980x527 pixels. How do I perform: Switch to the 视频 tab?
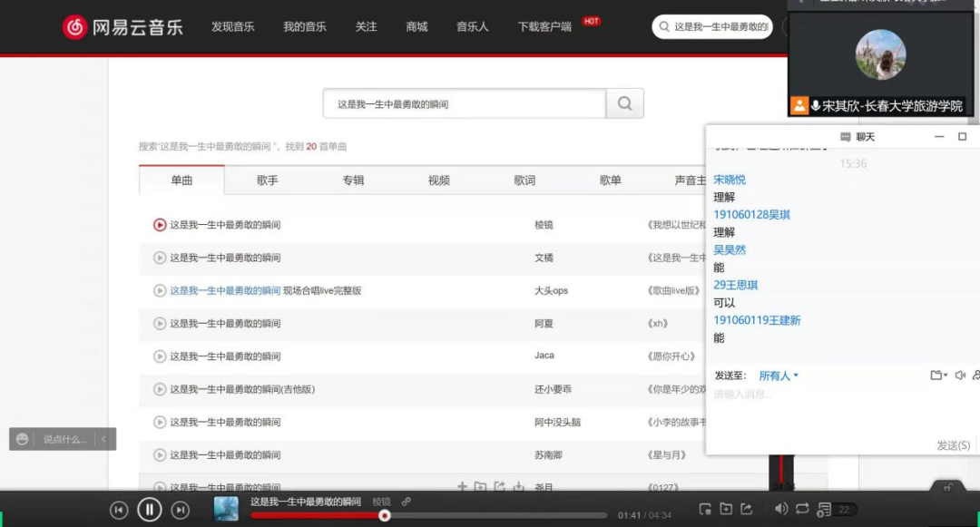click(439, 181)
